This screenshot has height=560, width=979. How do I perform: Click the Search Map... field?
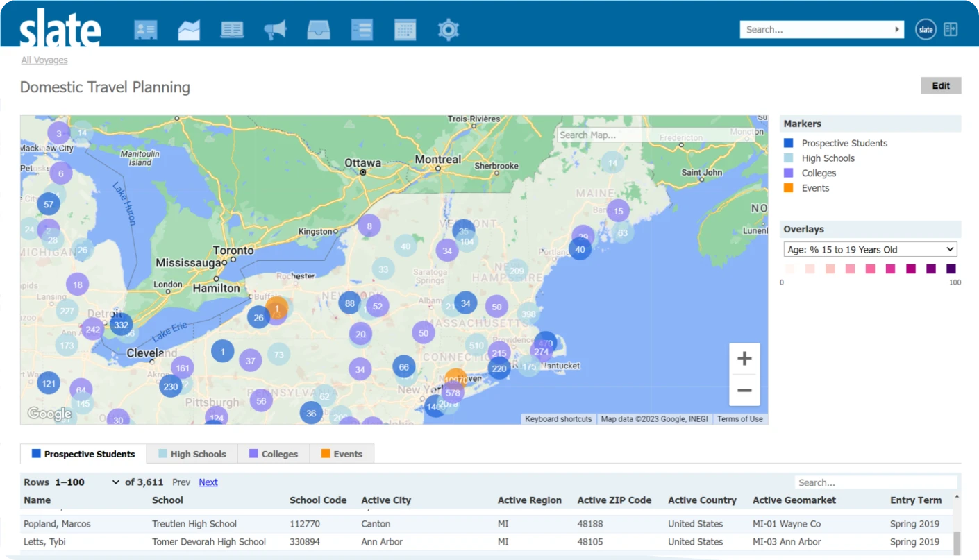656,135
